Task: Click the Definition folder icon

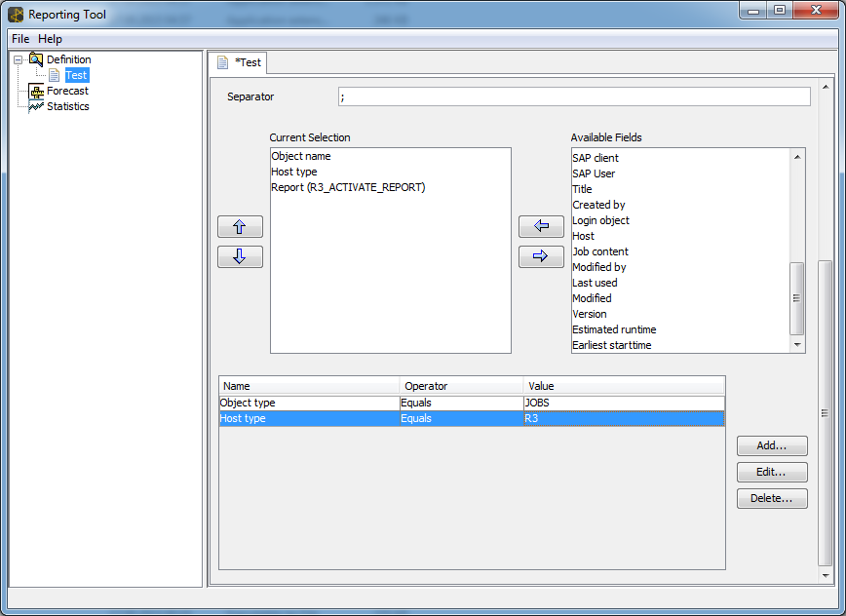Action: tap(36, 59)
